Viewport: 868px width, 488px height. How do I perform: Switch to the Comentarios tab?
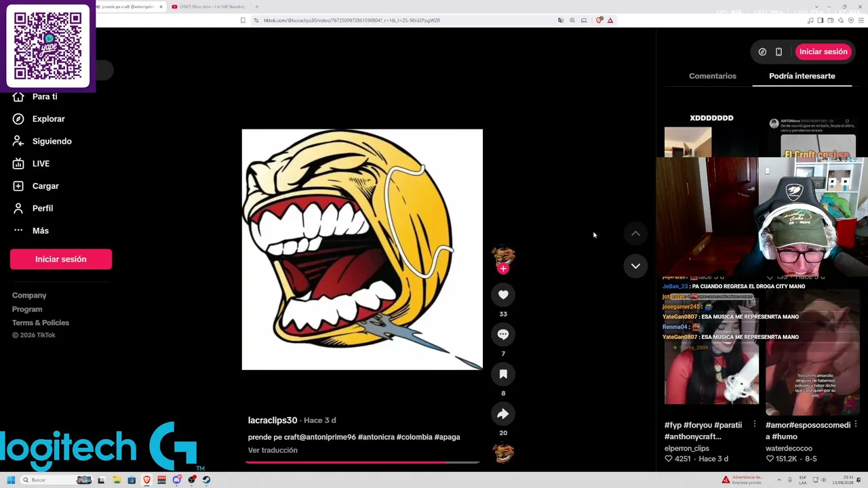(x=712, y=76)
